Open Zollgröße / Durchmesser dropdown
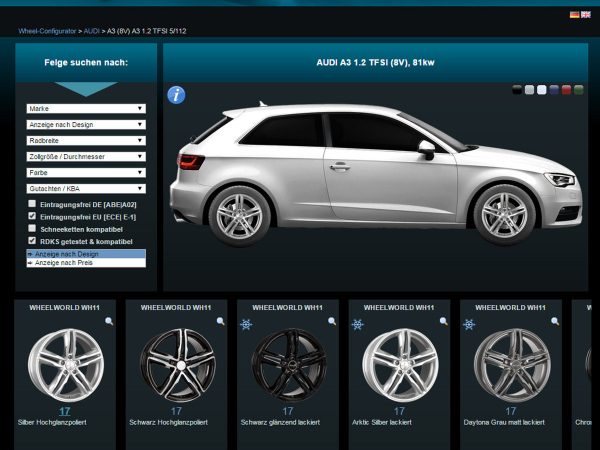The height and width of the screenshot is (450, 600). tap(86, 157)
